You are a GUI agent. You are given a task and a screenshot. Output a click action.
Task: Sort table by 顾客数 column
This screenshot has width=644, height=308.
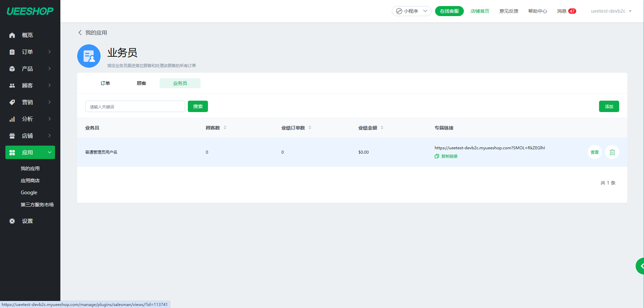coord(225,128)
